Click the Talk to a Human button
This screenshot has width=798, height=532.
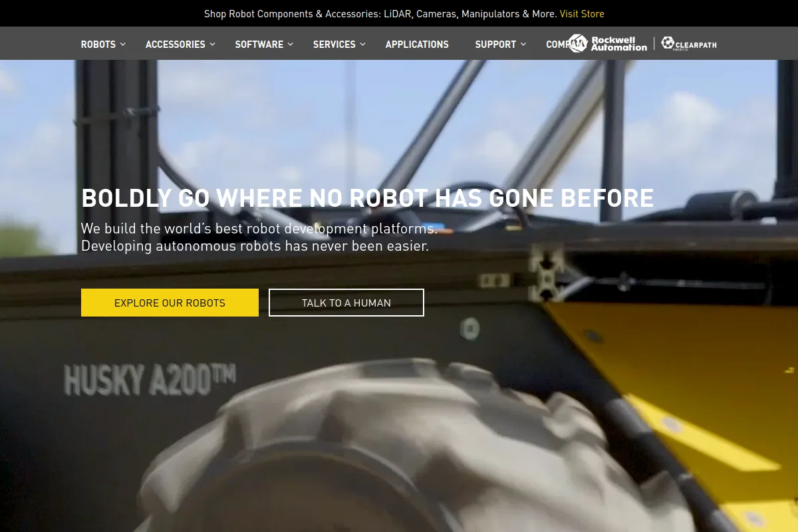tap(346, 303)
